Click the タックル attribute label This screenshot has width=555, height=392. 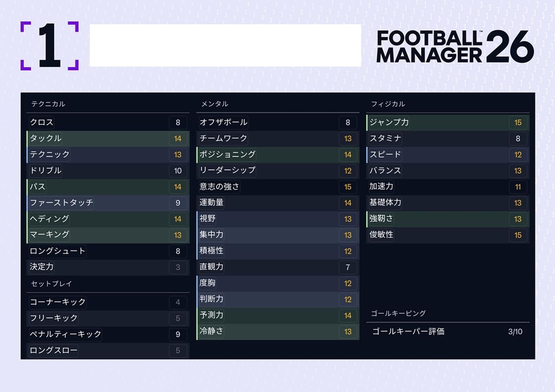pos(46,139)
